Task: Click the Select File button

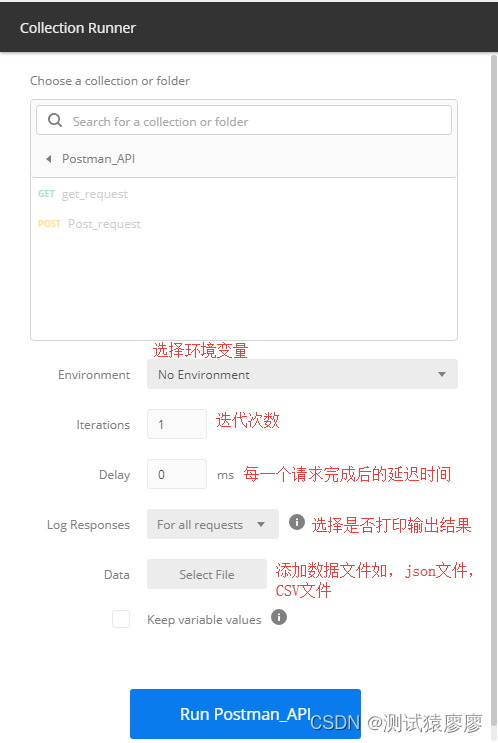Action: pyautogui.click(x=207, y=574)
